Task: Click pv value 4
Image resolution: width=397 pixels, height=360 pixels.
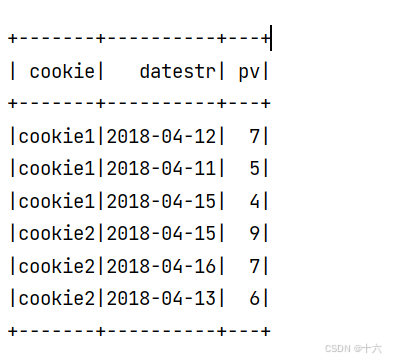Action: click(x=255, y=202)
